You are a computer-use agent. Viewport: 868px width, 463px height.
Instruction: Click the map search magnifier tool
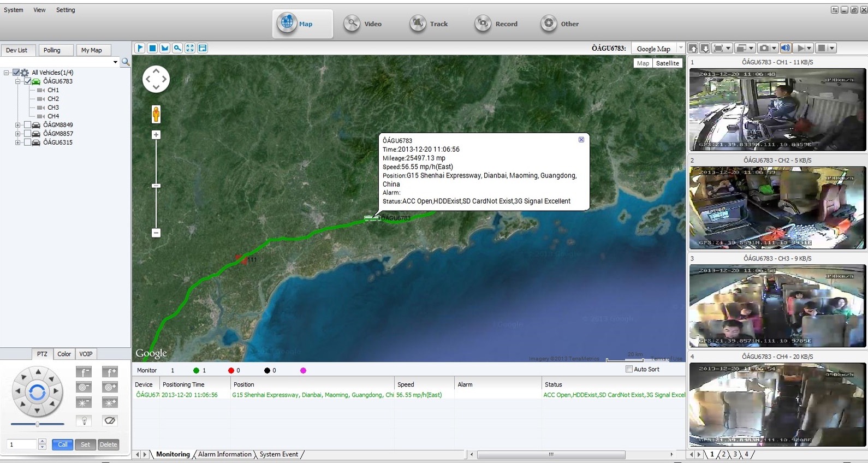pyautogui.click(x=177, y=48)
